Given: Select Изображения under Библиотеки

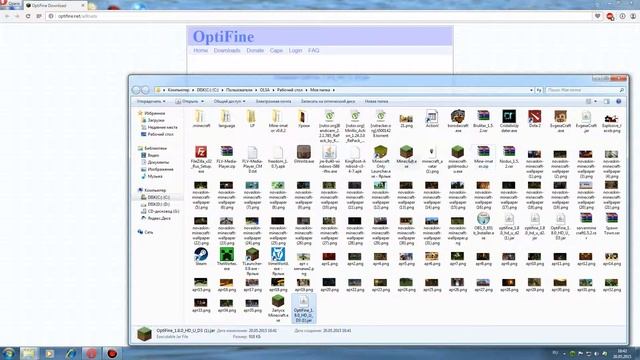Looking at the screenshot, I should click(x=160, y=169).
